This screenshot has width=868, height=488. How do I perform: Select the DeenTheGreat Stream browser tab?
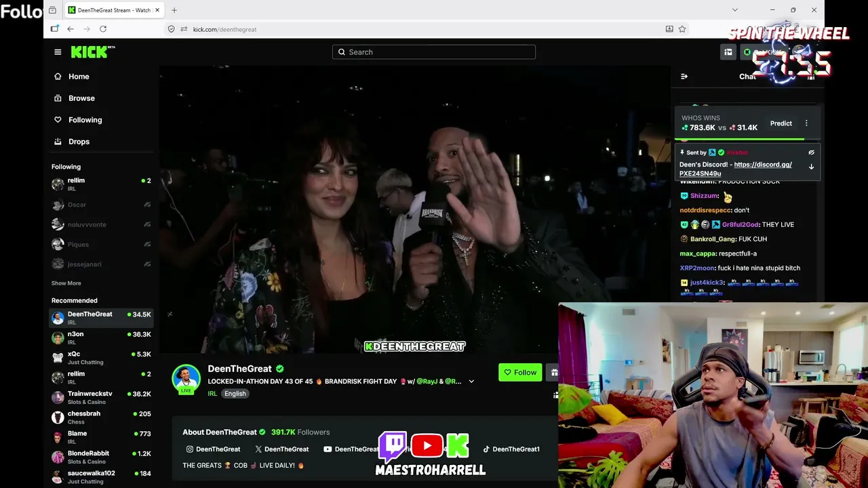click(x=115, y=10)
